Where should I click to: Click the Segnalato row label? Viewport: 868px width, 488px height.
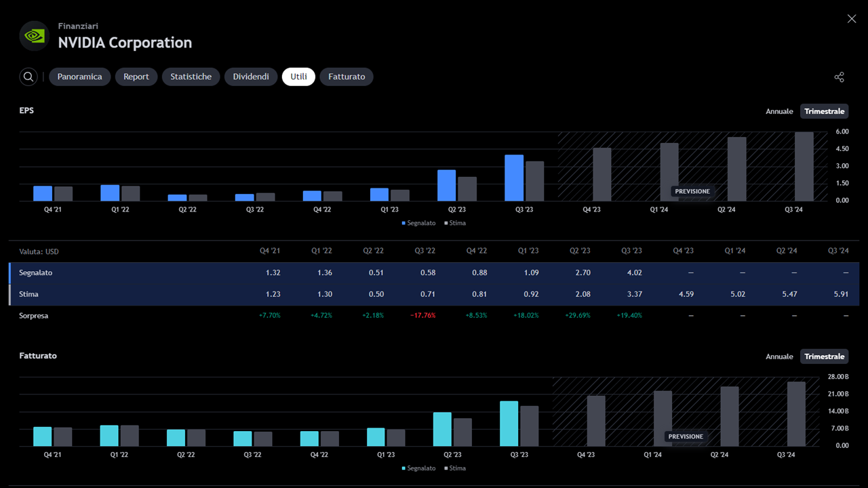36,272
